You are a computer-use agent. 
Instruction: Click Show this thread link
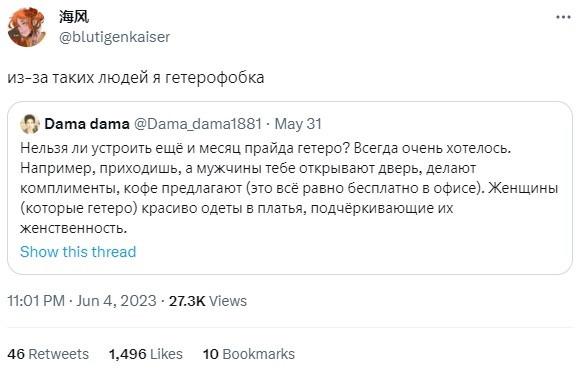[78, 252]
